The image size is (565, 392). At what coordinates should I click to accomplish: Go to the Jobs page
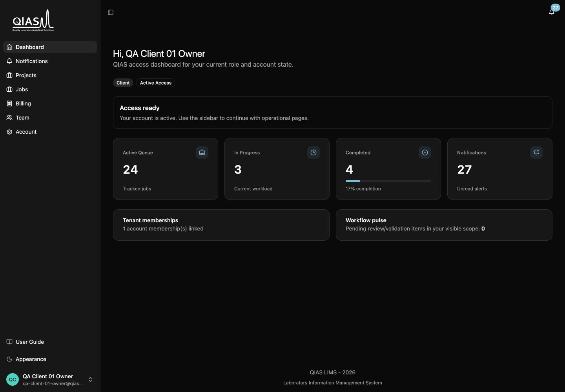coord(50,89)
